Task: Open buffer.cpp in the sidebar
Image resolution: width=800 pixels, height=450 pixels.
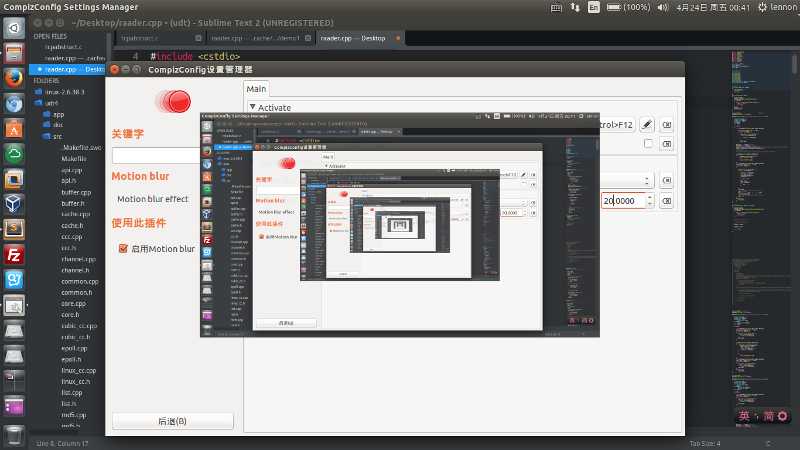Action: coord(76,192)
